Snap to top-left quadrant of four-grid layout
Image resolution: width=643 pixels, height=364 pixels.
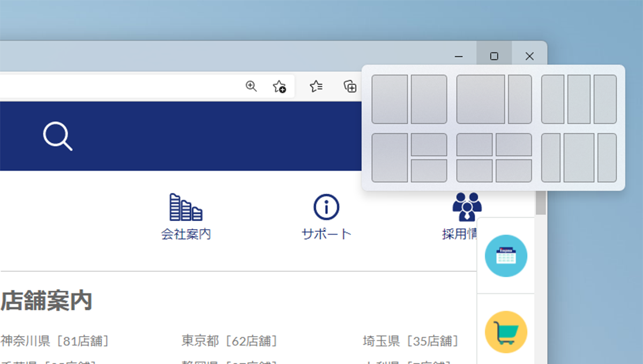coord(475,145)
